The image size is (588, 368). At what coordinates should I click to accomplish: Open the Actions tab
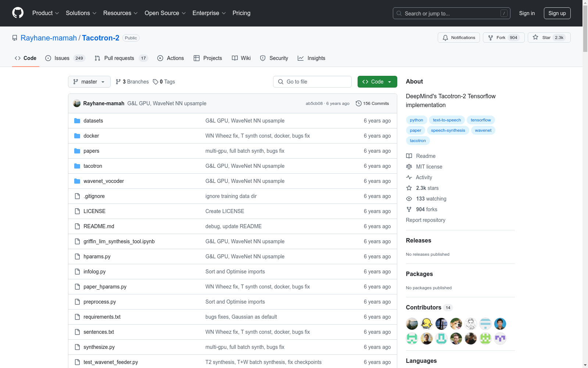(171, 58)
